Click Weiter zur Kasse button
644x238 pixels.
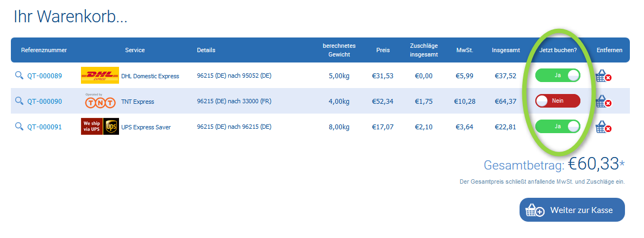(x=572, y=210)
